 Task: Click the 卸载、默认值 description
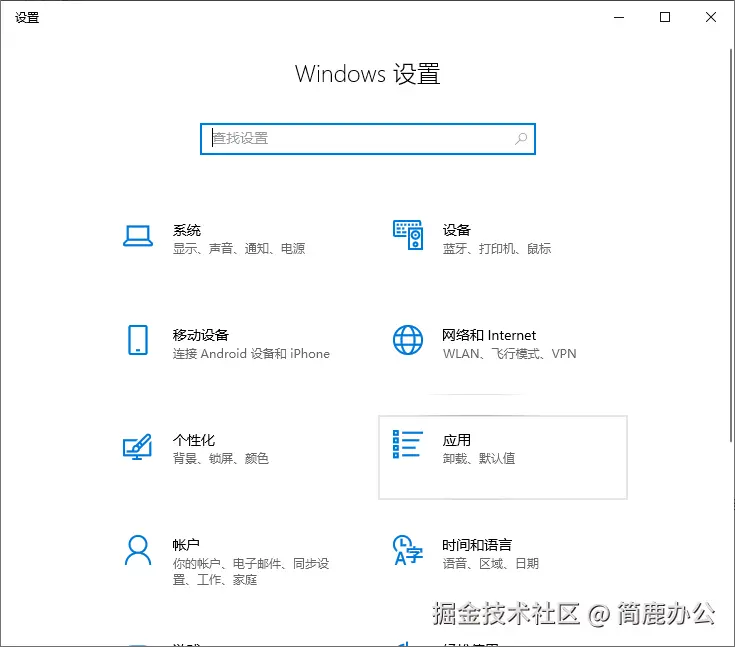coord(479,458)
